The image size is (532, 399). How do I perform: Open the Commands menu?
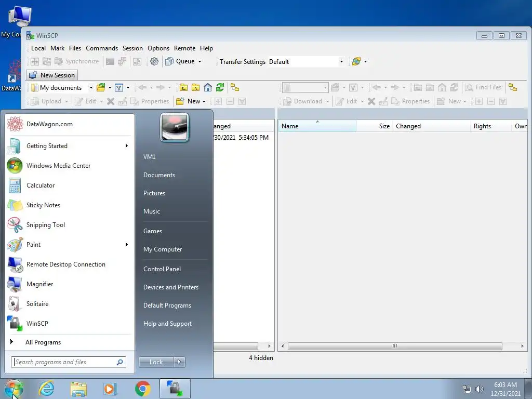102,48
